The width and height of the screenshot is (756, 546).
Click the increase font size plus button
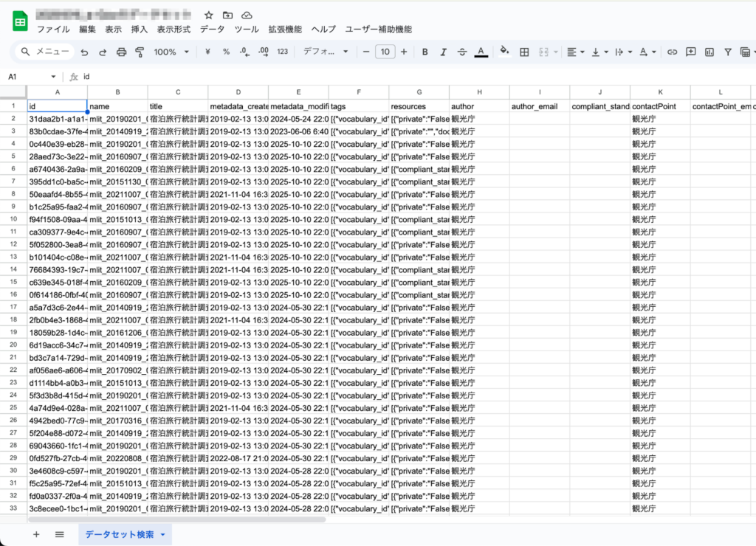click(404, 52)
